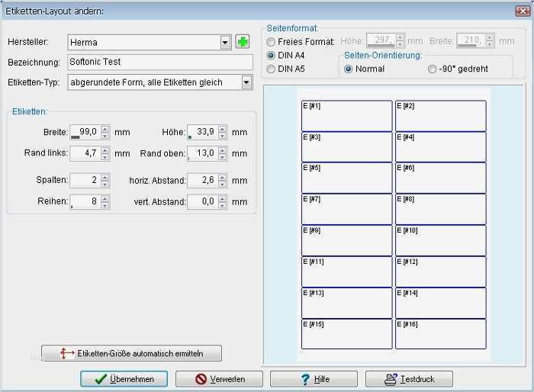Start a Testdruck with the printer button

coord(410,379)
